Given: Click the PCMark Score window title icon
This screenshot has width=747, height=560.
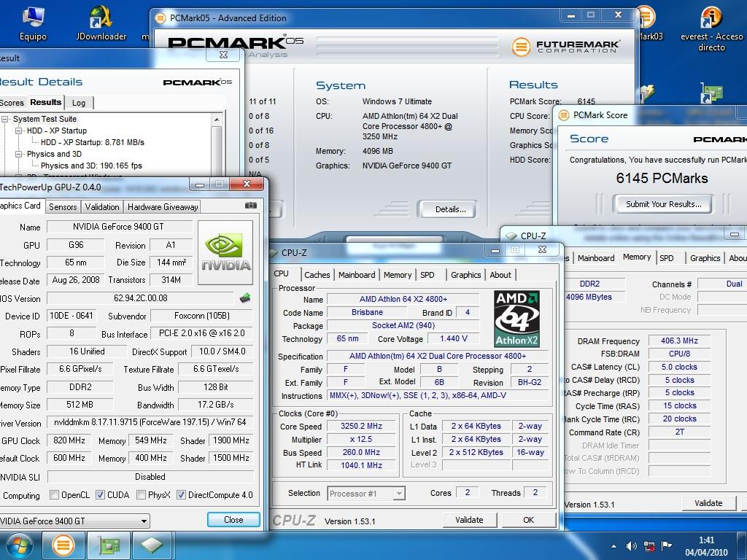Looking at the screenshot, I should tap(564, 115).
